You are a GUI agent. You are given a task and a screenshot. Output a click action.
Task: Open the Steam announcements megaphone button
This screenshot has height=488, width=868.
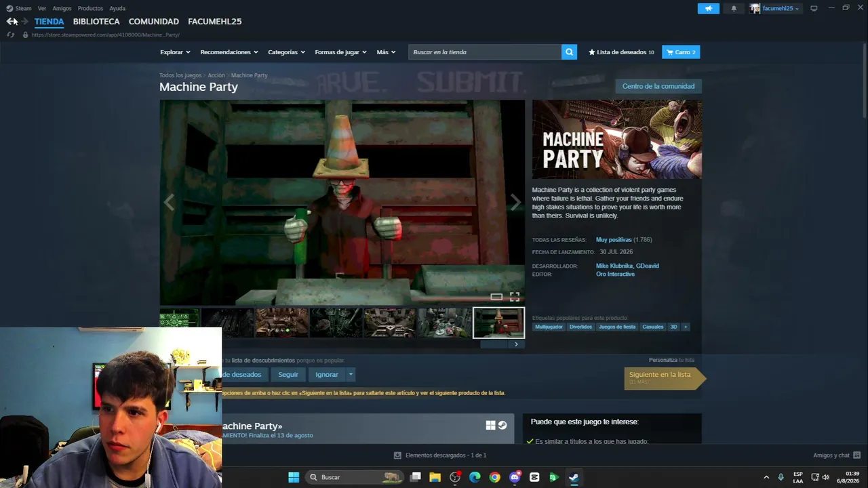[708, 8]
